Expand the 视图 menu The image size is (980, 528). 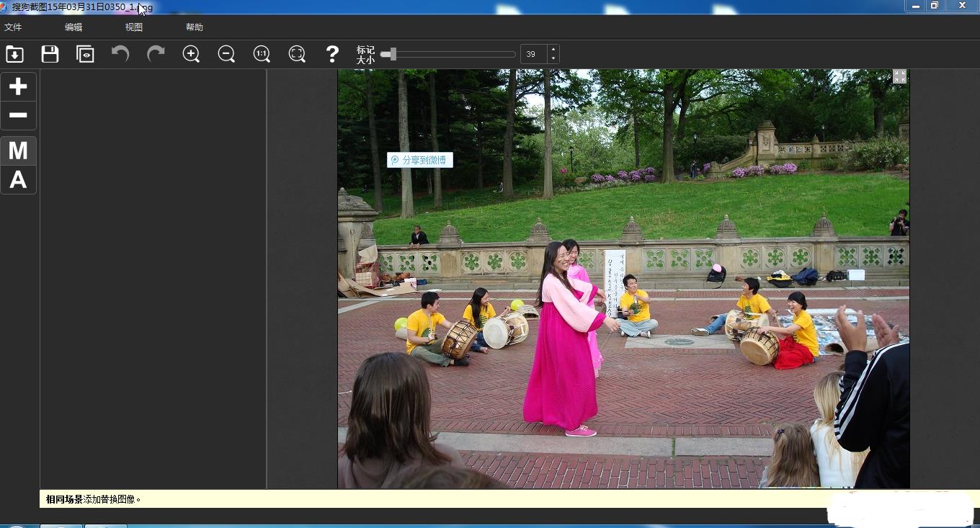134,27
